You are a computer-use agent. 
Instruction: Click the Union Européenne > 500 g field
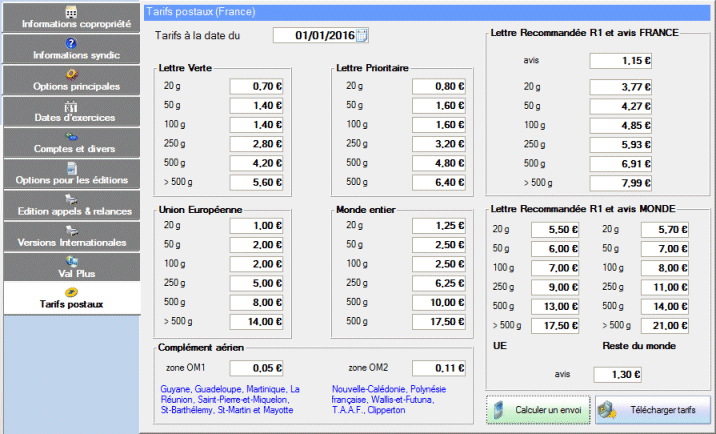[258, 322]
